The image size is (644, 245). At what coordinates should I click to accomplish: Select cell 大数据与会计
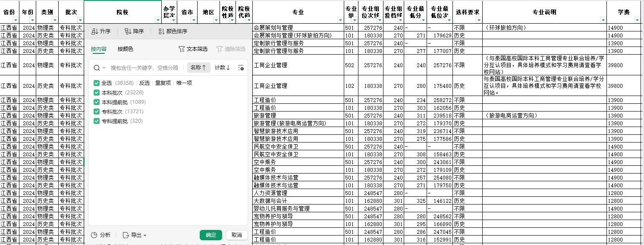point(298,201)
